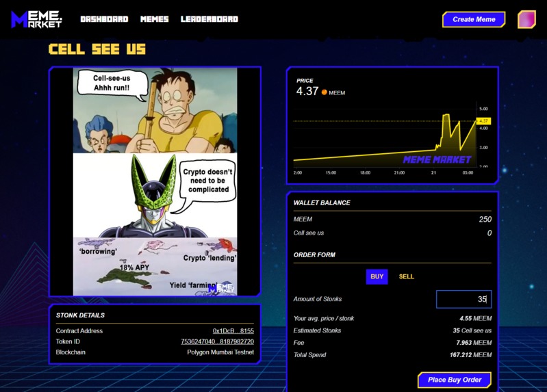Screen dimensions: 547x392
Task: Click the yellow 4.37 price marker
Action: [x=483, y=121]
